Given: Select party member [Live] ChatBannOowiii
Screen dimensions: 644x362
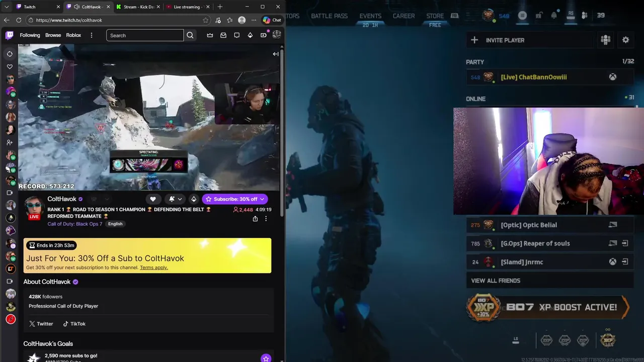Looking at the screenshot, I should (x=549, y=77).
